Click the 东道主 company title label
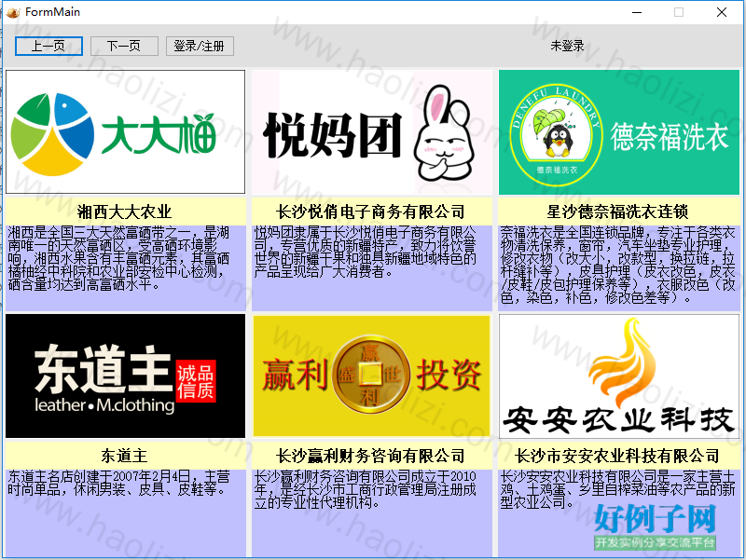The image size is (746, 560). click(126, 456)
